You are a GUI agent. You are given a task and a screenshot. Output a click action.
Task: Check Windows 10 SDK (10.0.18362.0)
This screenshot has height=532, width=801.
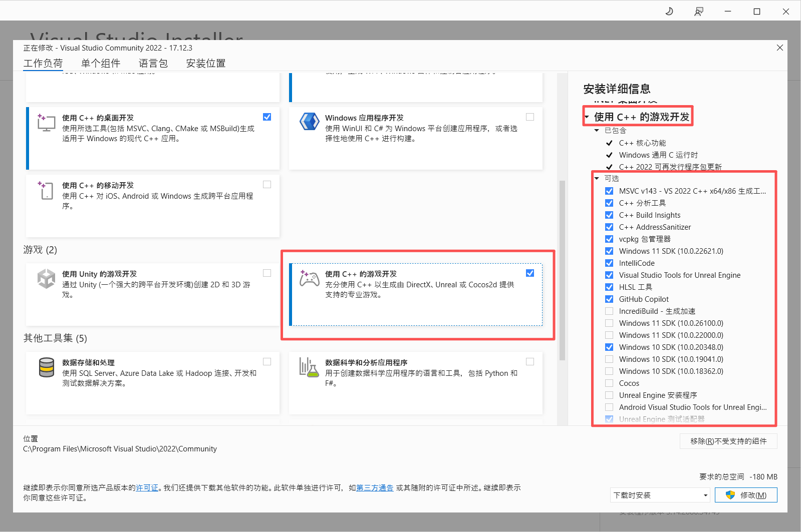tap(609, 371)
